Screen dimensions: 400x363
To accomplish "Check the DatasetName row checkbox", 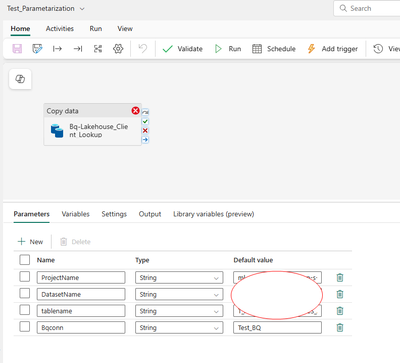I will point(25,293).
